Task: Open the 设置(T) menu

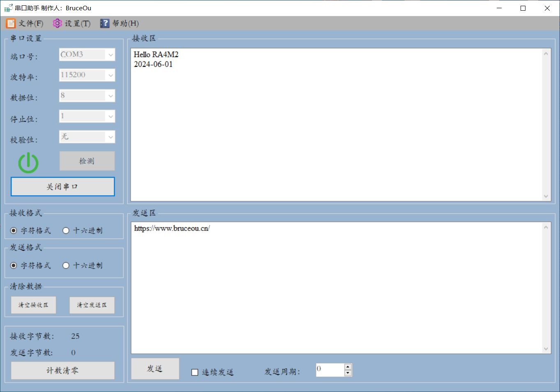Action: 72,23
